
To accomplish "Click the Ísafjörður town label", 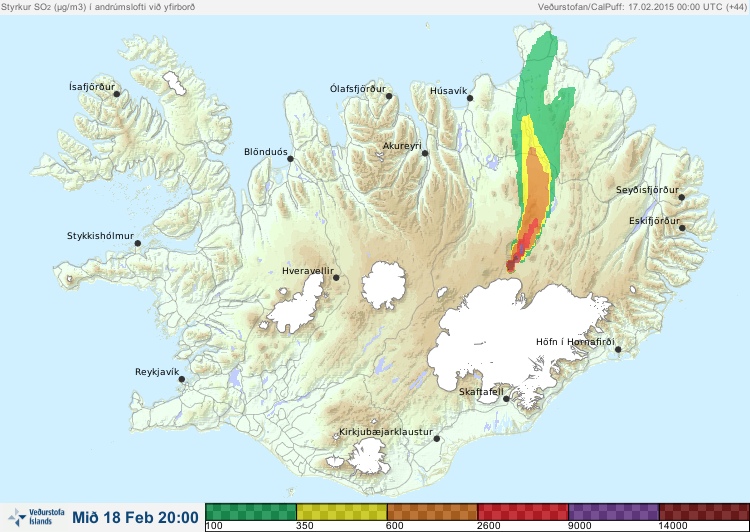I will point(92,87).
